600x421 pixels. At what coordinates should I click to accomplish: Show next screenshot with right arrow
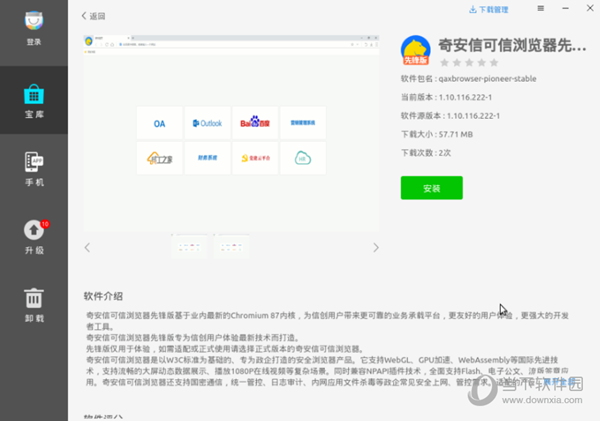click(x=376, y=247)
